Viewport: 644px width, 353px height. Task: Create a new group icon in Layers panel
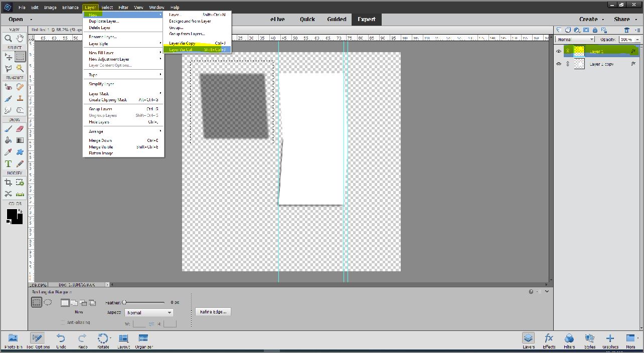[568, 30]
